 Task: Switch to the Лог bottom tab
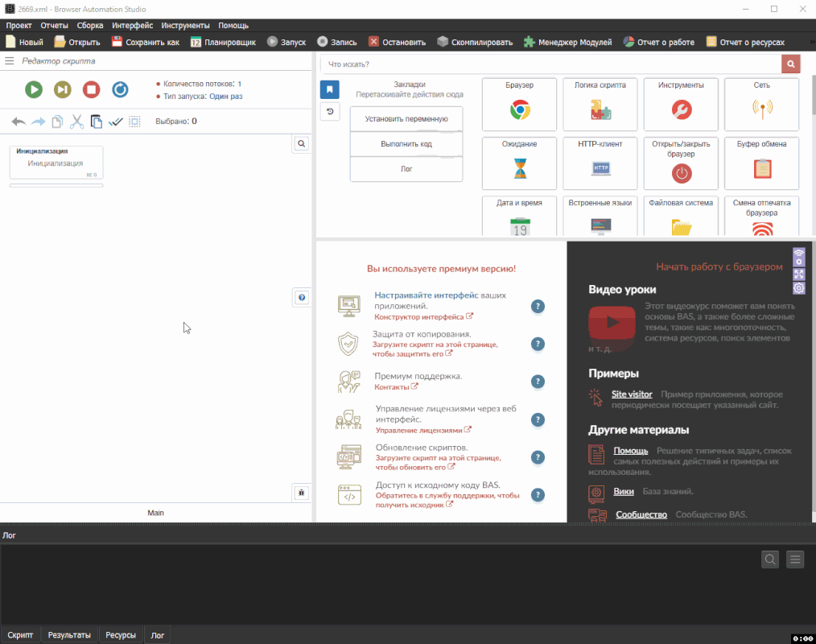[157, 635]
